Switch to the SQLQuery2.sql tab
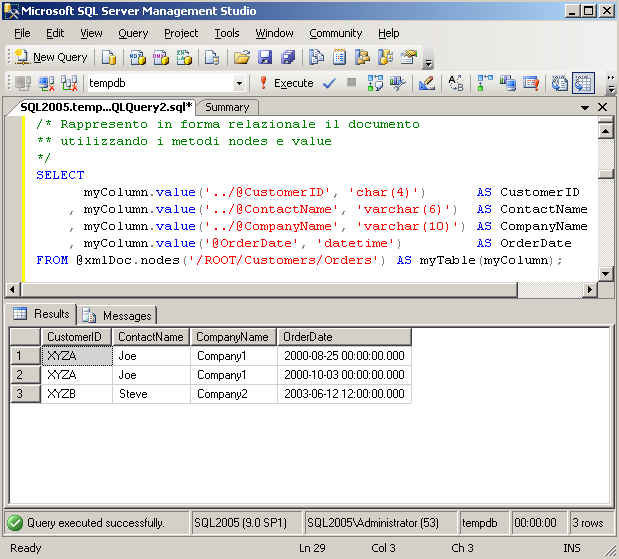The height and width of the screenshot is (559, 619). click(106, 107)
